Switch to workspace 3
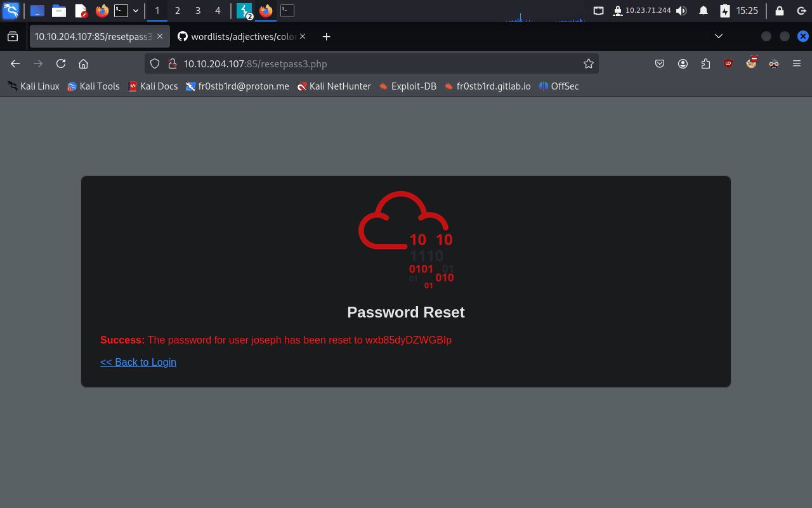This screenshot has height=508, width=812. [198, 11]
